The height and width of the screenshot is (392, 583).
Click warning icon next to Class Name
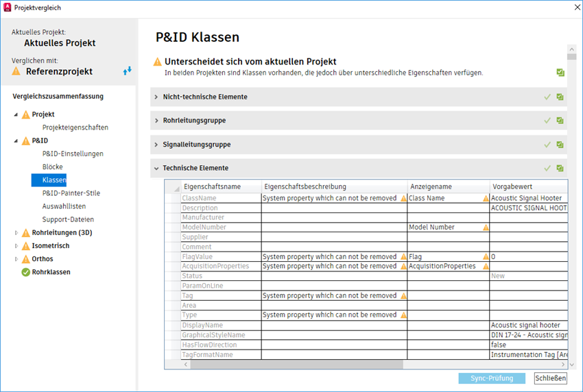pos(486,199)
